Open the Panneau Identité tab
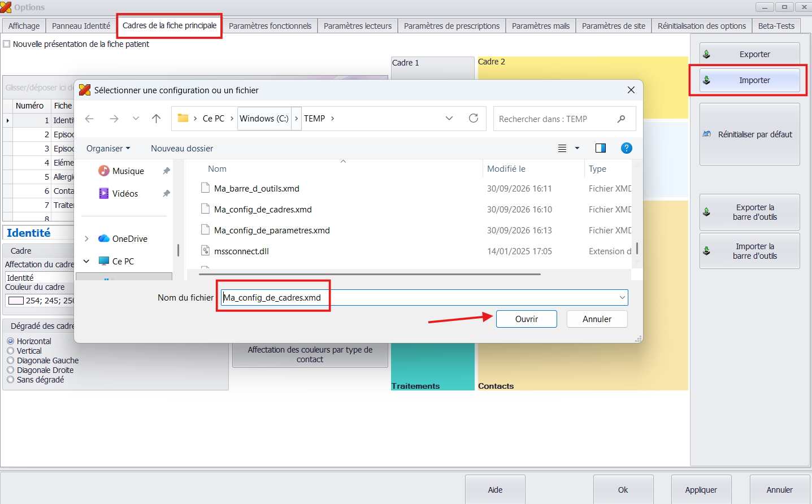The width and height of the screenshot is (812, 504). (81, 26)
